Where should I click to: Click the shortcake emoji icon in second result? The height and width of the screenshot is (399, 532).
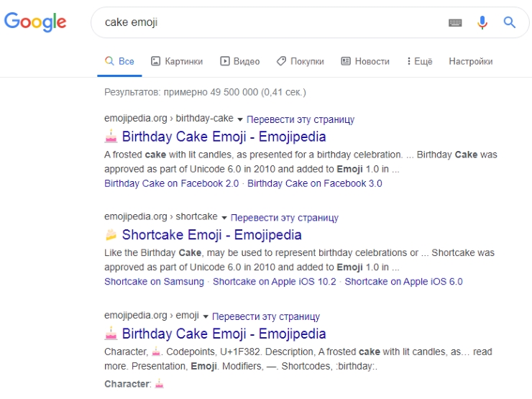111,235
